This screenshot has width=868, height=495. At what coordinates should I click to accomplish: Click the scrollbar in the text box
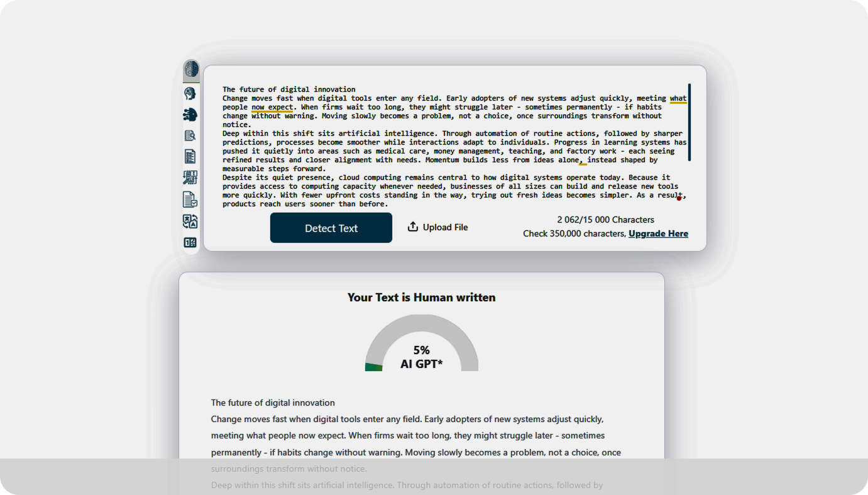[689, 123]
